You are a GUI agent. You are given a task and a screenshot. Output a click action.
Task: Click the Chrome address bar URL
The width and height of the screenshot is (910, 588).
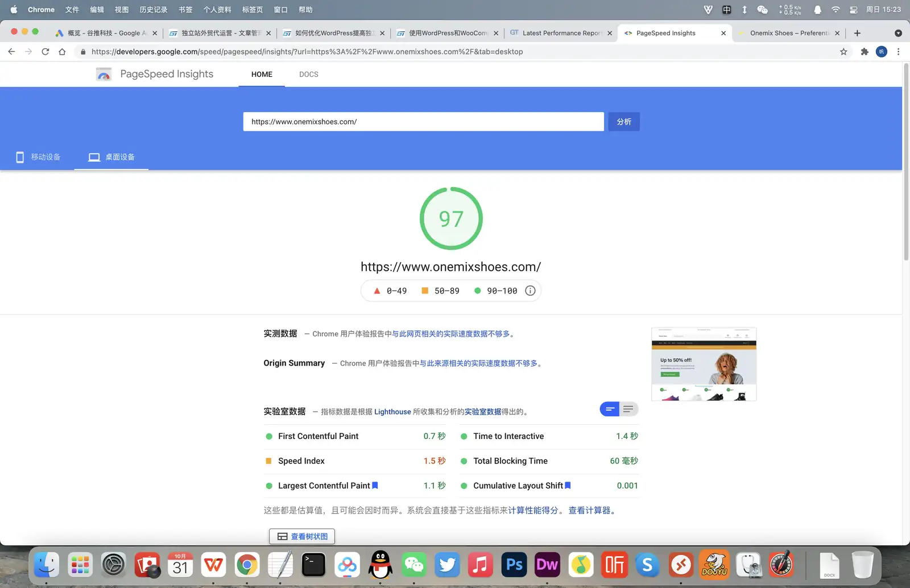[x=307, y=52]
